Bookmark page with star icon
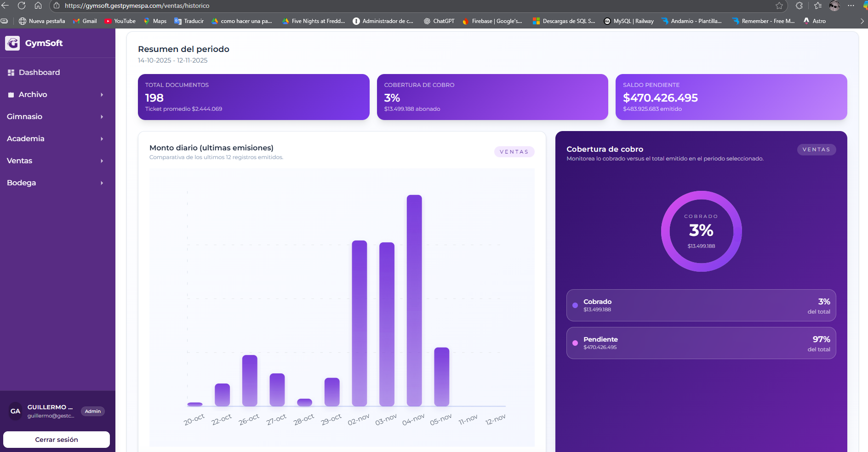This screenshot has height=452, width=868. coord(779,6)
